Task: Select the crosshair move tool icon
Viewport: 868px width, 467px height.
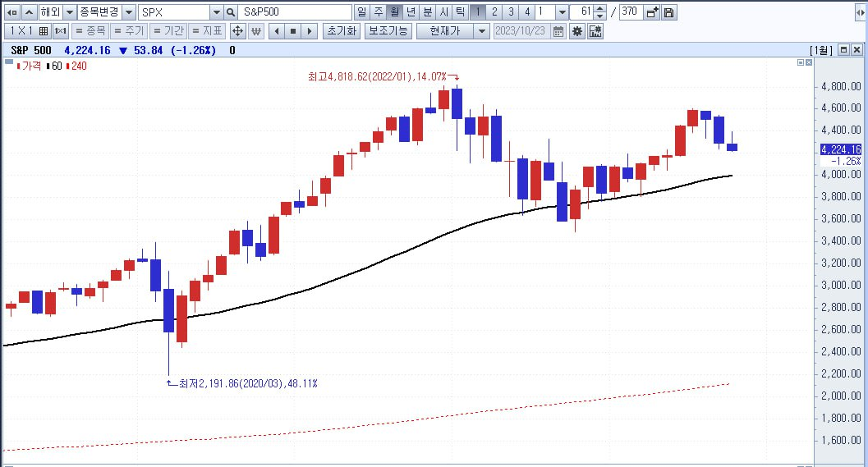Action: [x=237, y=31]
